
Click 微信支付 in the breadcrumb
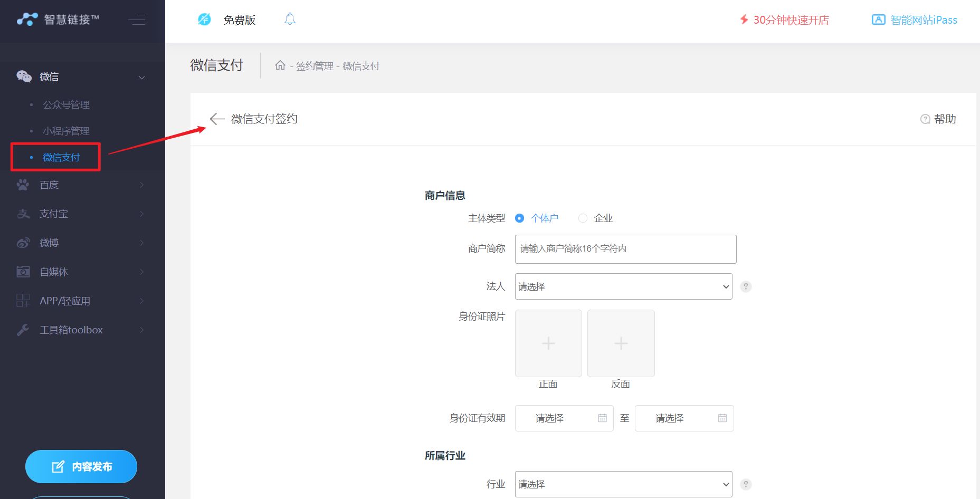pos(361,66)
